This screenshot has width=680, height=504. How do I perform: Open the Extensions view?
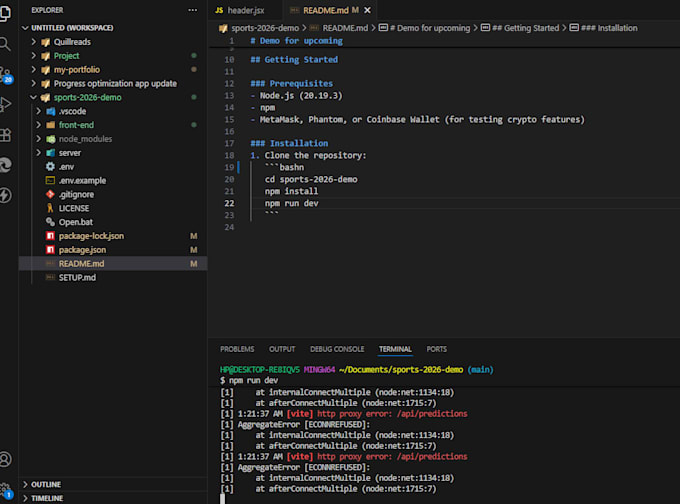point(5,135)
